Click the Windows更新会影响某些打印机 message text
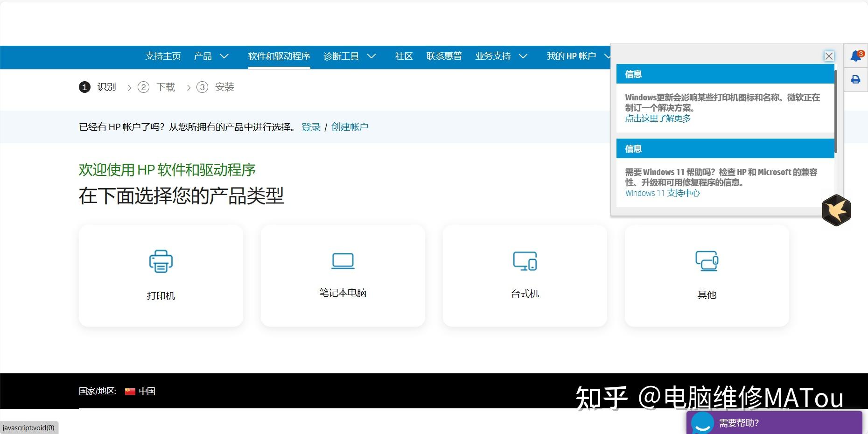 (722, 103)
